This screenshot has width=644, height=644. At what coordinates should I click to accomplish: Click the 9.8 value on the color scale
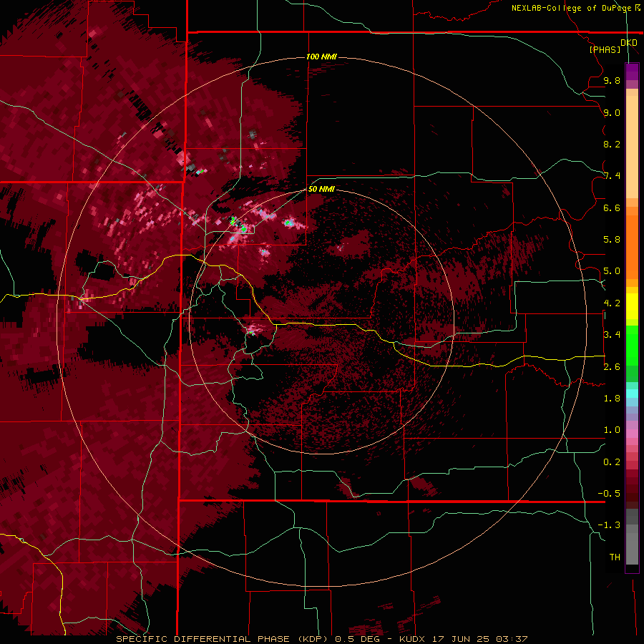612,80
